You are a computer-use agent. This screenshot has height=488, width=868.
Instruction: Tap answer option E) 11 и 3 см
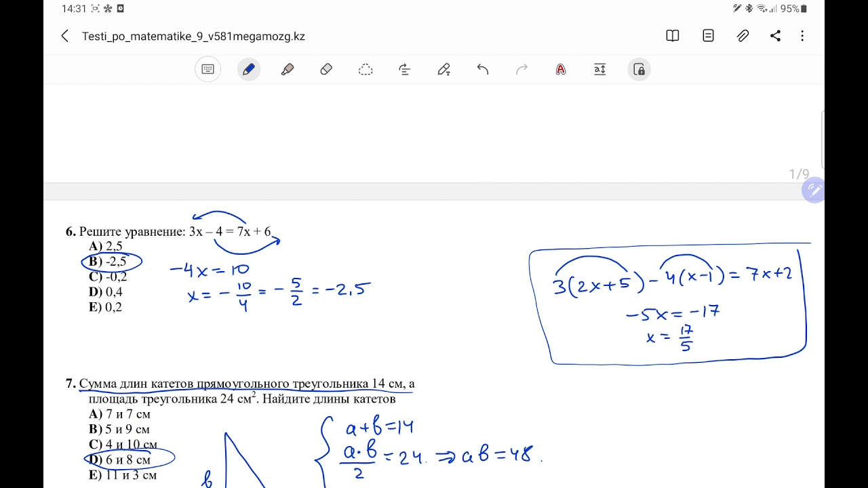122,475
